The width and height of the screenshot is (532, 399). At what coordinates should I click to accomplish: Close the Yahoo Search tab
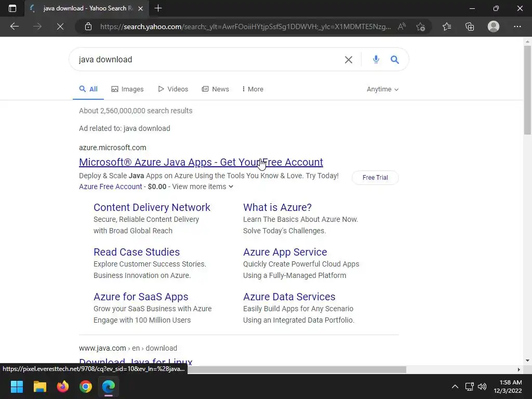coord(140,8)
